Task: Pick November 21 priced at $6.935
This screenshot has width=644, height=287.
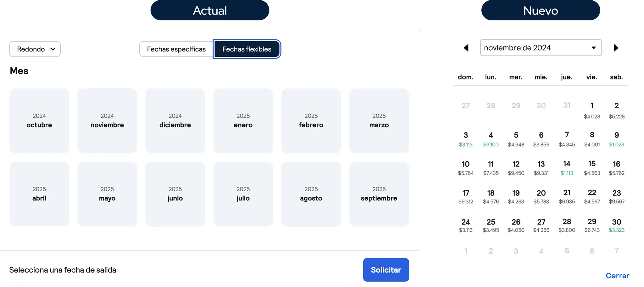Action: (x=567, y=196)
